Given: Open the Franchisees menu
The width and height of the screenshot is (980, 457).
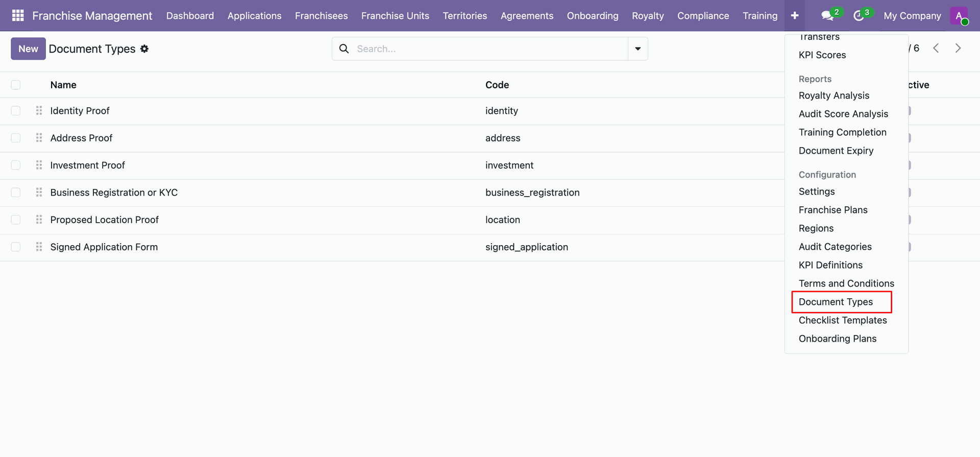Looking at the screenshot, I should click(x=321, y=16).
